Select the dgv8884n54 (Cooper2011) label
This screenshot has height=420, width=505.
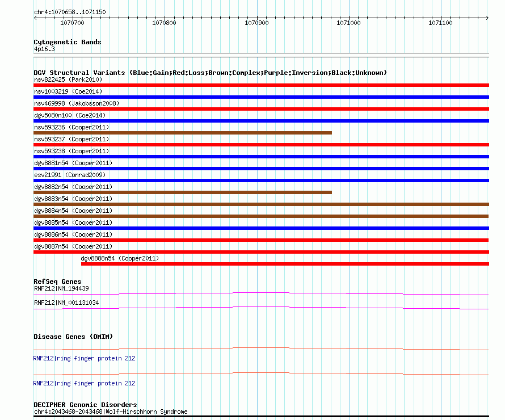point(73,211)
